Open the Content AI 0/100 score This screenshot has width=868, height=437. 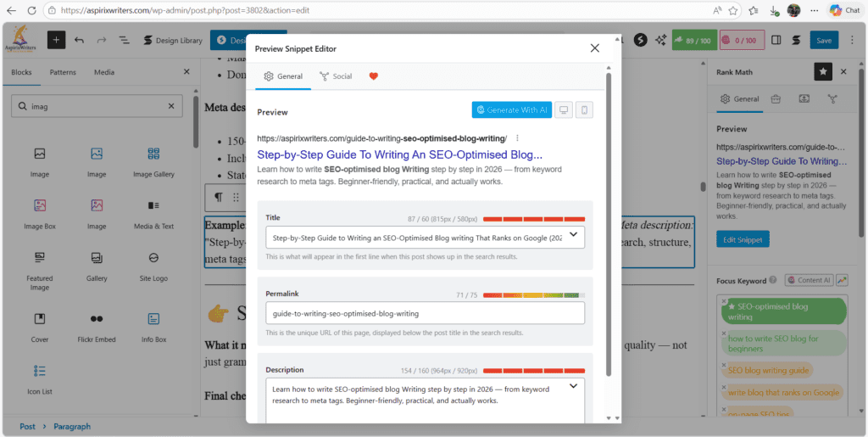pos(743,41)
